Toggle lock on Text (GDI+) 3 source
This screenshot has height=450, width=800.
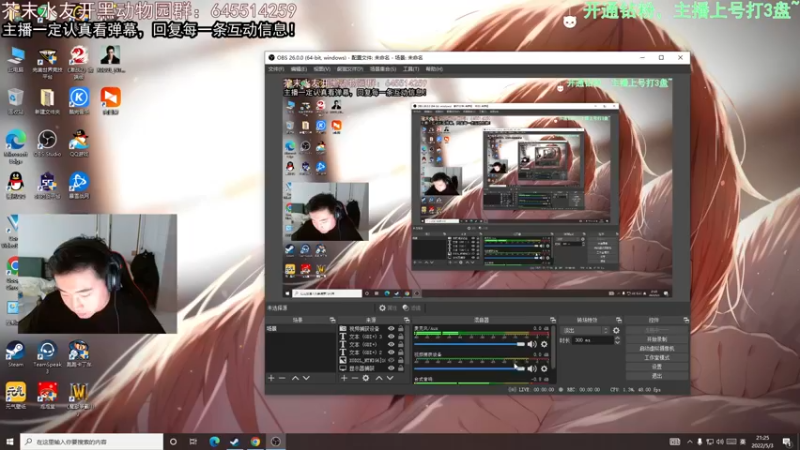pos(401,337)
